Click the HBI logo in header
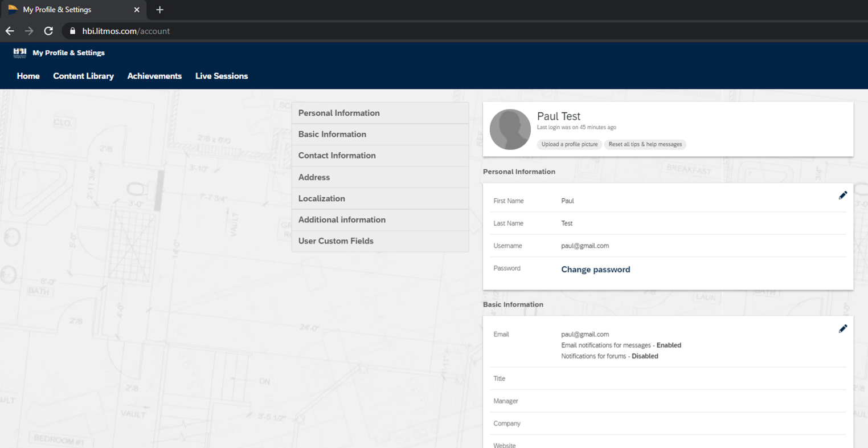868x448 pixels. [20, 53]
